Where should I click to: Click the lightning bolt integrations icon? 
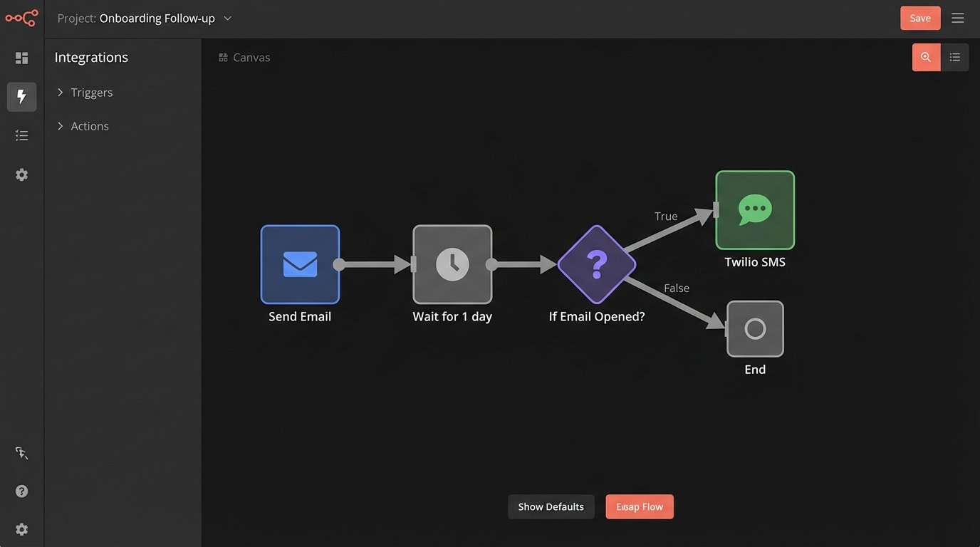pyautogui.click(x=22, y=97)
